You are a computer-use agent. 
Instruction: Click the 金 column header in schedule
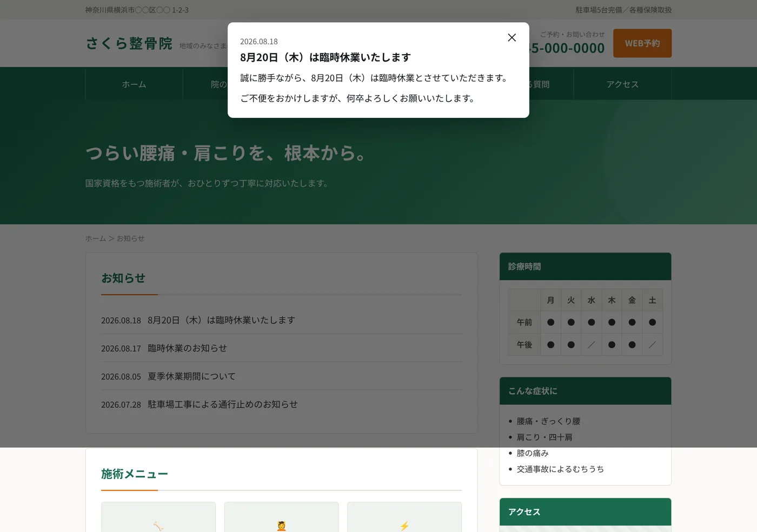point(632,300)
